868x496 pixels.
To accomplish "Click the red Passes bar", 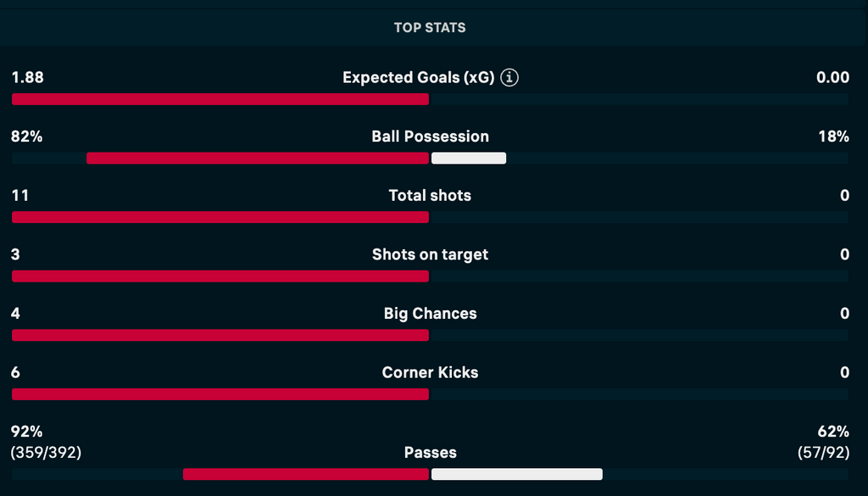I will (306, 474).
